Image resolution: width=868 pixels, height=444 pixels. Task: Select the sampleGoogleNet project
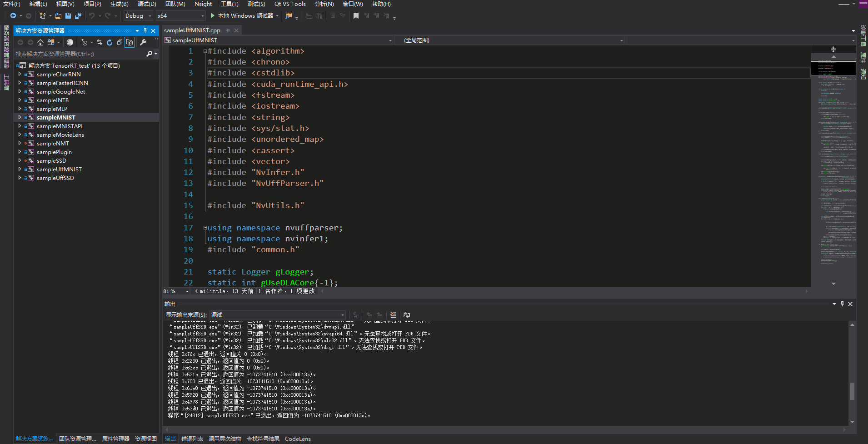coord(61,91)
